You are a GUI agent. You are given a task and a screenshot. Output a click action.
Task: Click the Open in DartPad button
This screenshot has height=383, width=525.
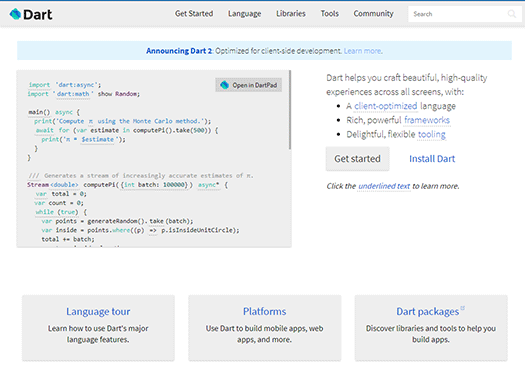point(248,85)
